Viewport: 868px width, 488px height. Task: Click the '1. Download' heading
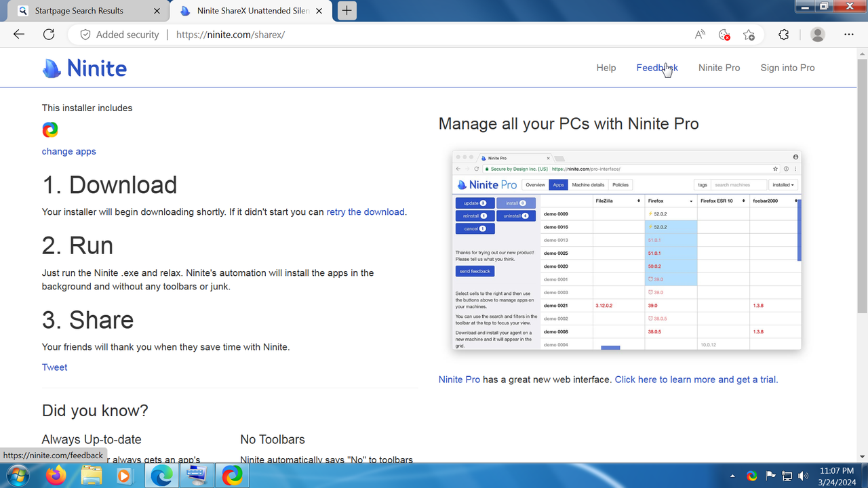coord(109,185)
